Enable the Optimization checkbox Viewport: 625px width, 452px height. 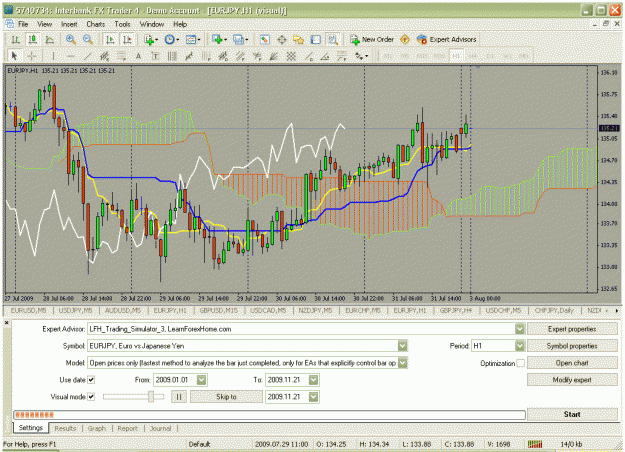coord(521,363)
